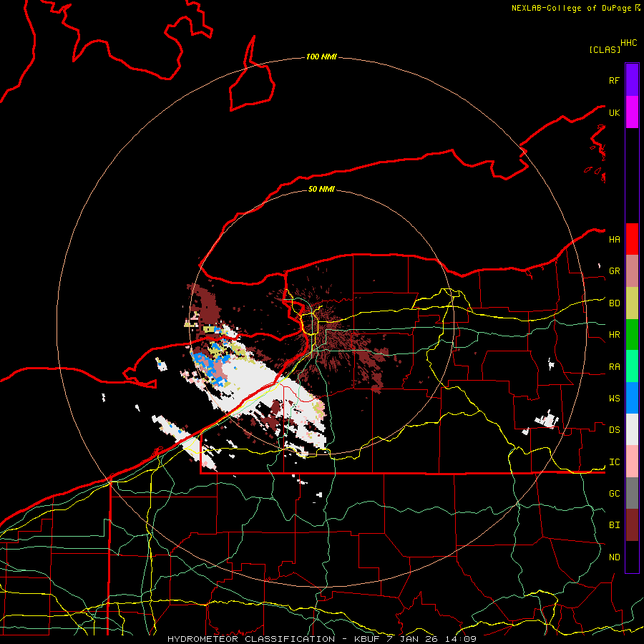The image size is (644, 644).
Task: Select the GC gray legend swatch
Action: click(x=632, y=493)
